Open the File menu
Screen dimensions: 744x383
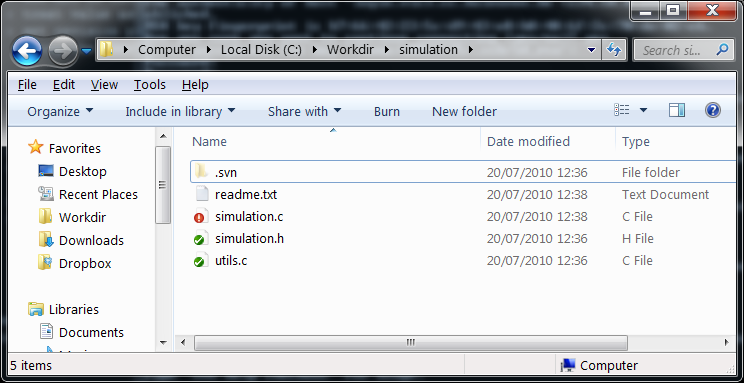27,85
